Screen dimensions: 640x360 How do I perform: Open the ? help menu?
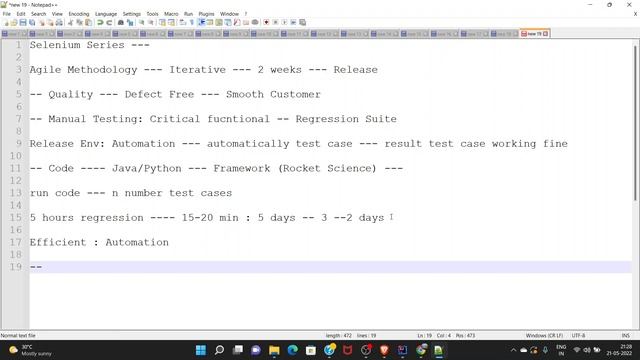246,14
